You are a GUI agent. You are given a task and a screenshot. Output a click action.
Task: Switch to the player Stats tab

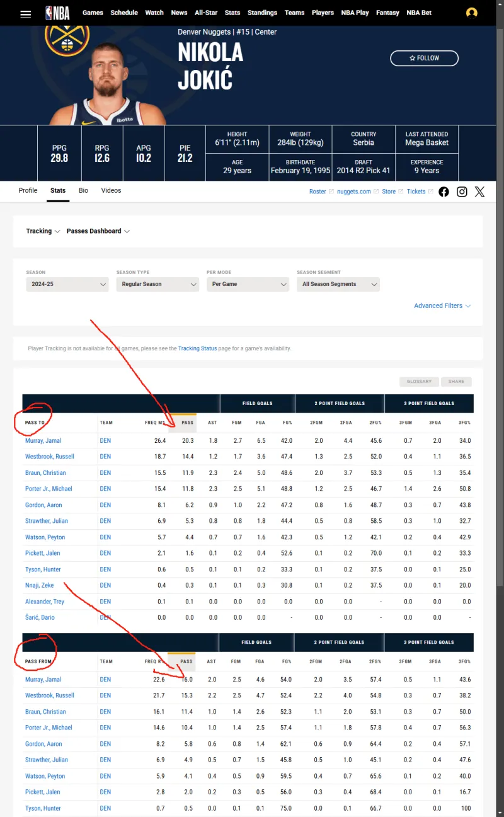pos(58,190)
